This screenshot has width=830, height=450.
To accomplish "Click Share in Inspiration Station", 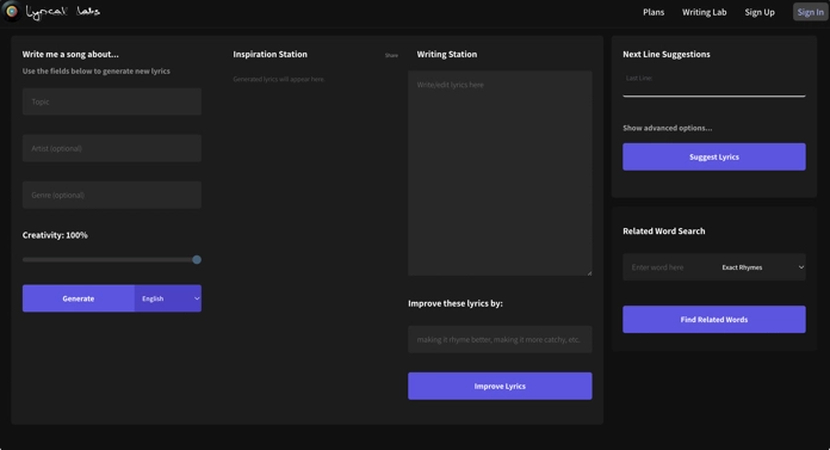I will 391,56.
